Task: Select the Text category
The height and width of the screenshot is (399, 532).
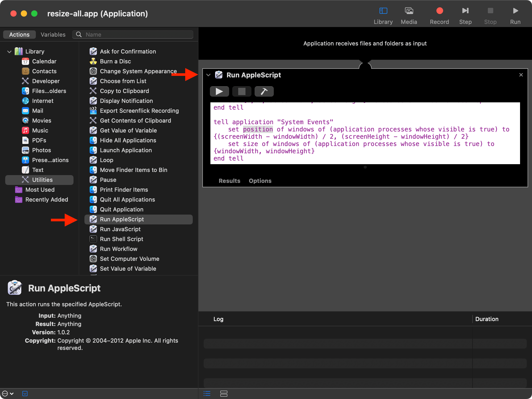Action: [32, 170]
